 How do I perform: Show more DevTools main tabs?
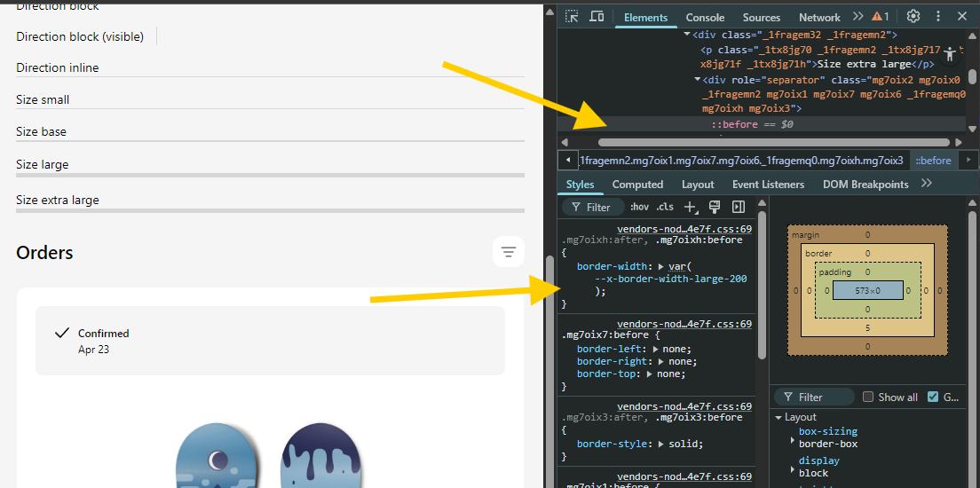pyautogui.click(x=857, y=17)
